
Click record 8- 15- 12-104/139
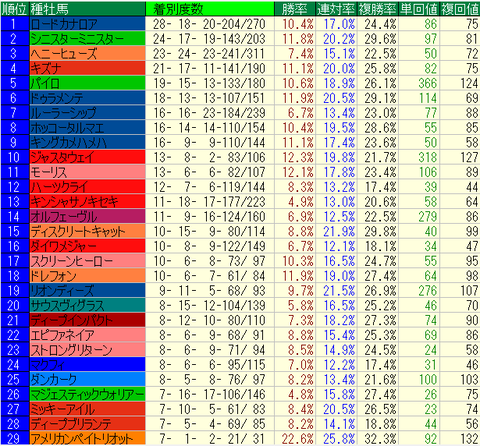(x=212, y=305)
